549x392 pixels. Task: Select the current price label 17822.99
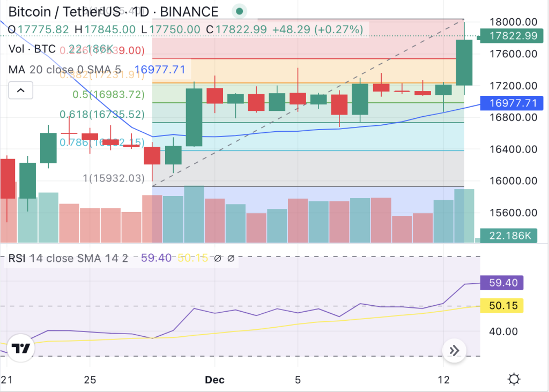click(512, 36)
